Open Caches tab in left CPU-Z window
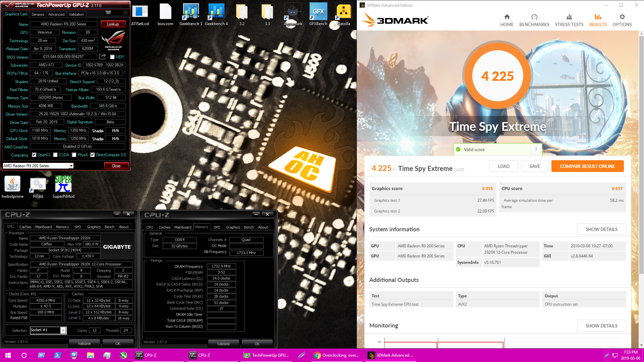Viewport: 644px width, 362px height. (x=25, y=227)
